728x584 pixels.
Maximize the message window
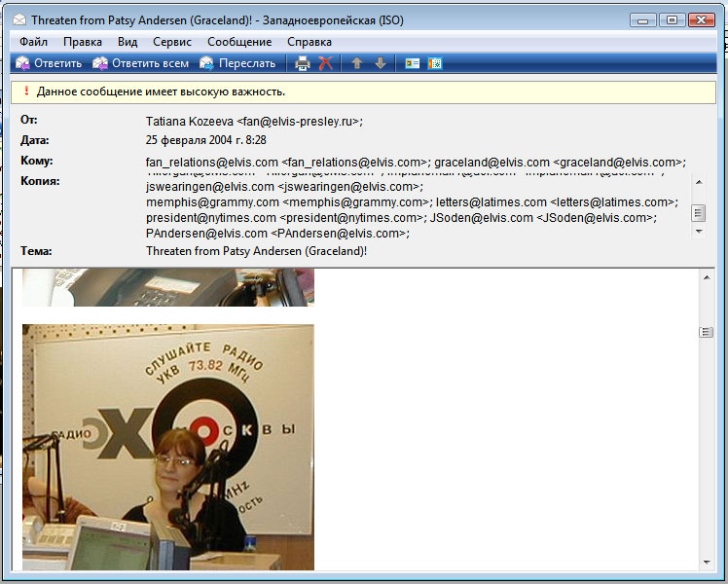672,20
